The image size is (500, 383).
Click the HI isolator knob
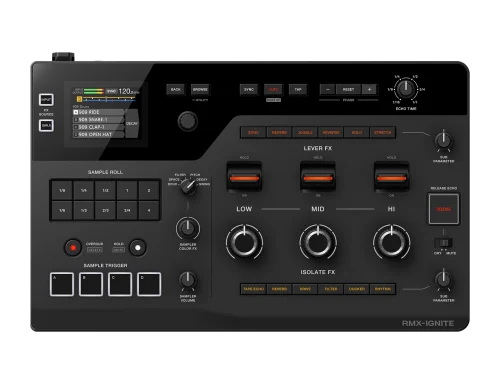click(391, 242)
